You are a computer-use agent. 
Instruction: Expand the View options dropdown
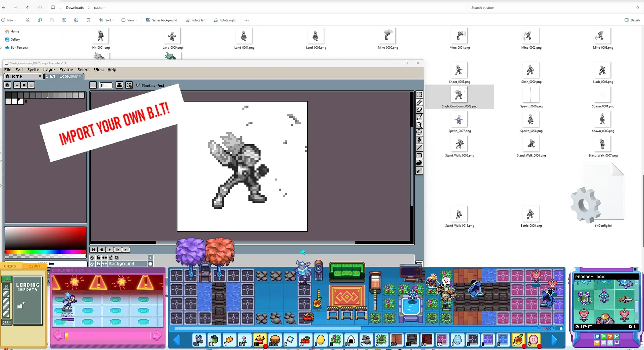point(129,20)
